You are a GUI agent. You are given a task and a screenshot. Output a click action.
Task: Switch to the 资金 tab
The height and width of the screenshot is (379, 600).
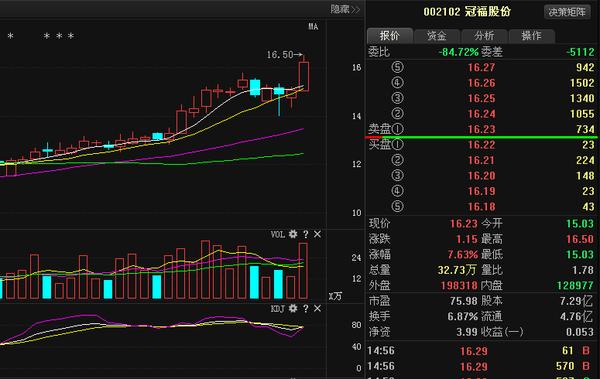[437, 36]
